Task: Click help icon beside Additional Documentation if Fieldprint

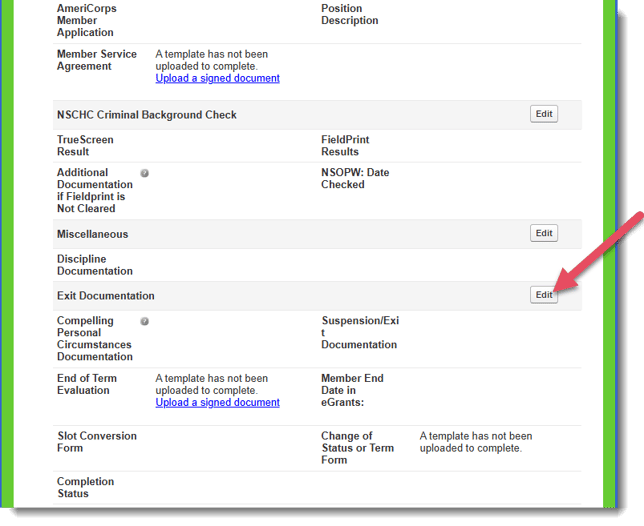Action: pos(145,173)
